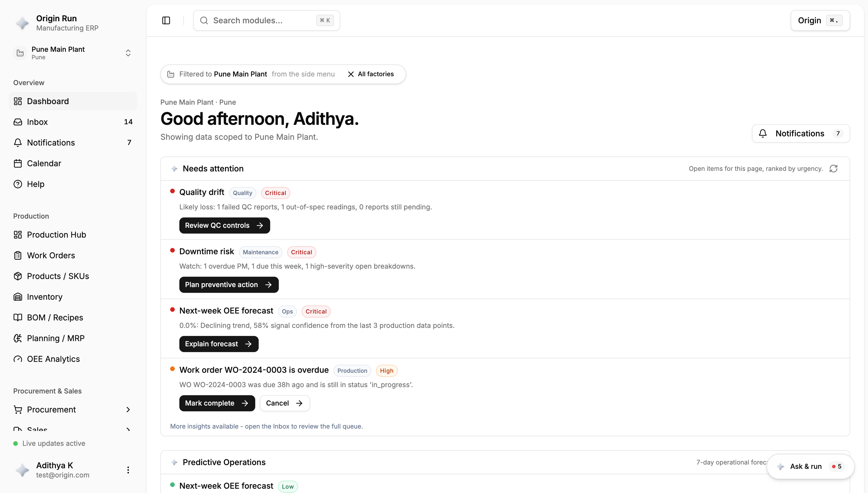The image size is (868, 493).
Task: Click the Needs attention sparkle icon
Action: click(174, 168)
